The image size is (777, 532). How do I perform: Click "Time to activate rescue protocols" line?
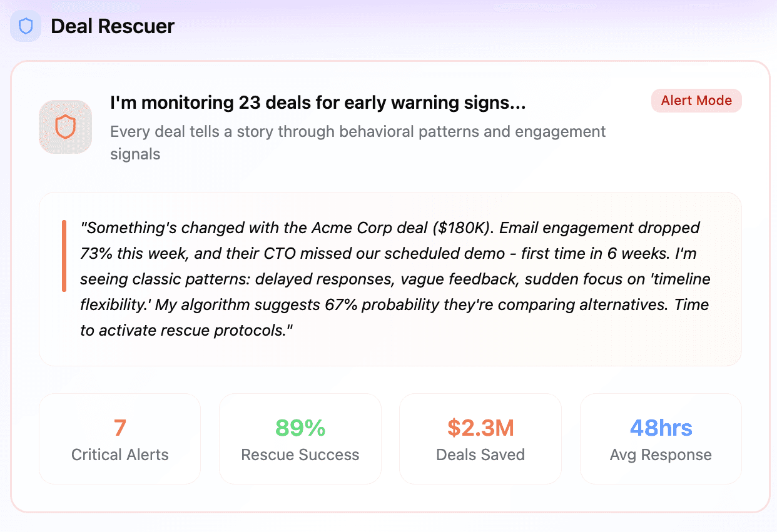tap(186, 331)
